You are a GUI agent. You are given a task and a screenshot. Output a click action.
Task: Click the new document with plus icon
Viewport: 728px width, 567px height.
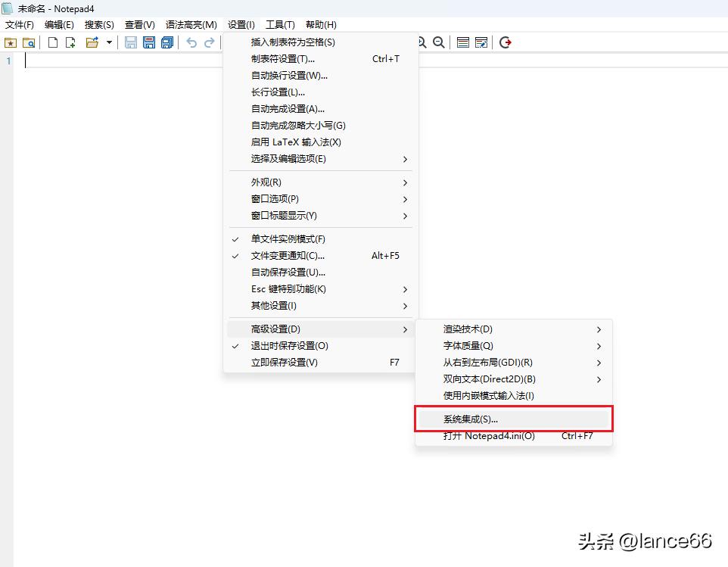[x=70, y=42]
